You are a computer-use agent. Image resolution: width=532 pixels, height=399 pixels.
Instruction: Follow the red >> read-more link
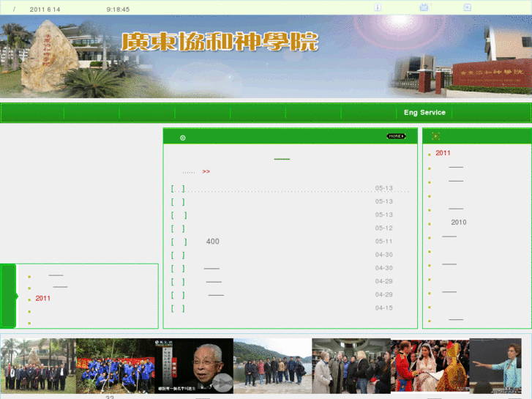pos(206,171)
